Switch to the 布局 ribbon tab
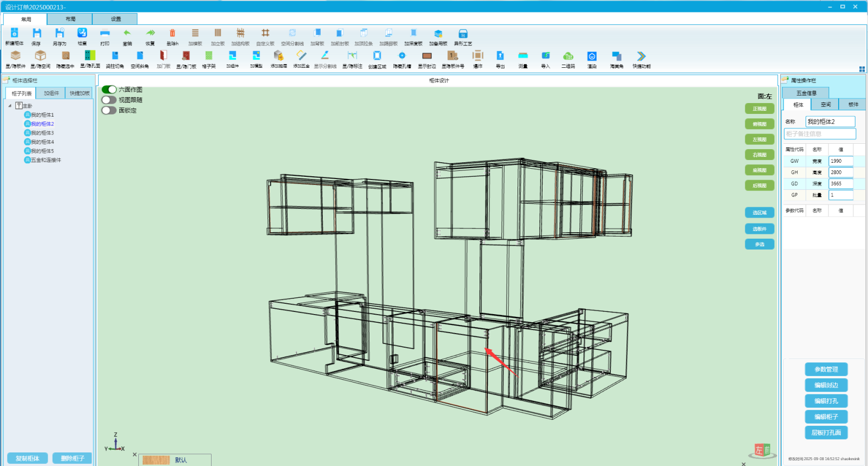Viewport: 868px width, 466px height. [70, 19]
